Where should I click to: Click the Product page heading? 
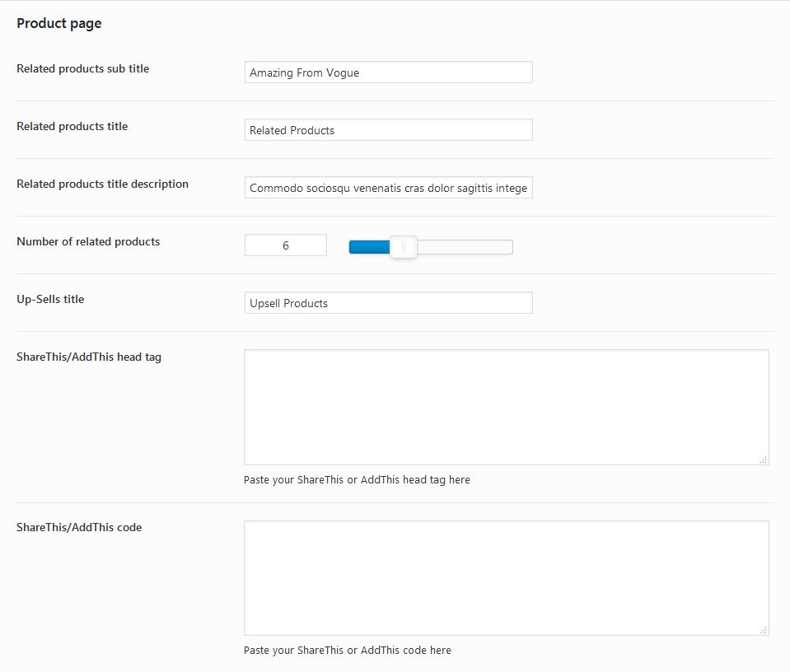(x=59, y=23)
